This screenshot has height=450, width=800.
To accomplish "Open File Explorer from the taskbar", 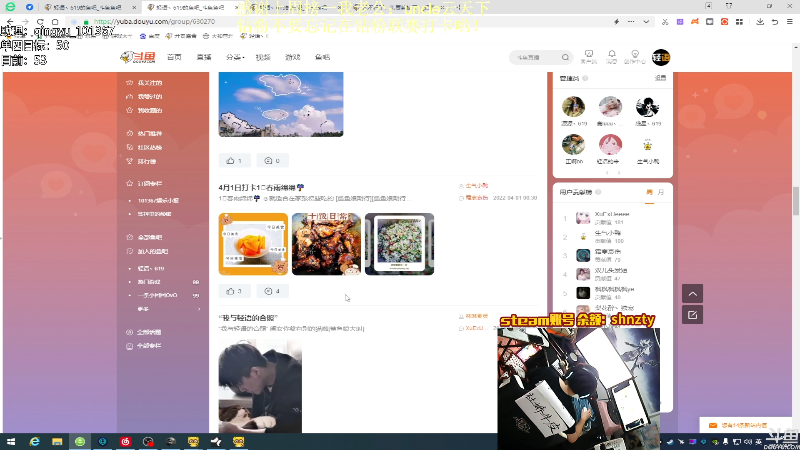I will (x=57, y=441).
